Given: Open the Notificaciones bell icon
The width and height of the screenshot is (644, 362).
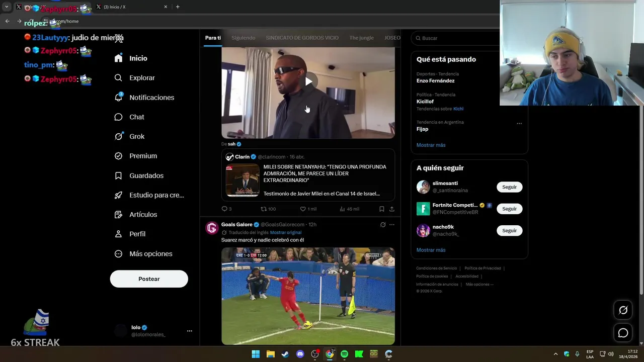Looking at the screenshot, I should 118,98.
